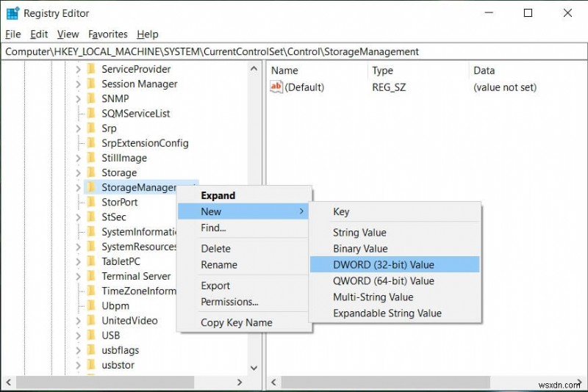Expand the StorageManagement key chevron
Viewport: 588px width, 392px height.
(x=78, y=188)
